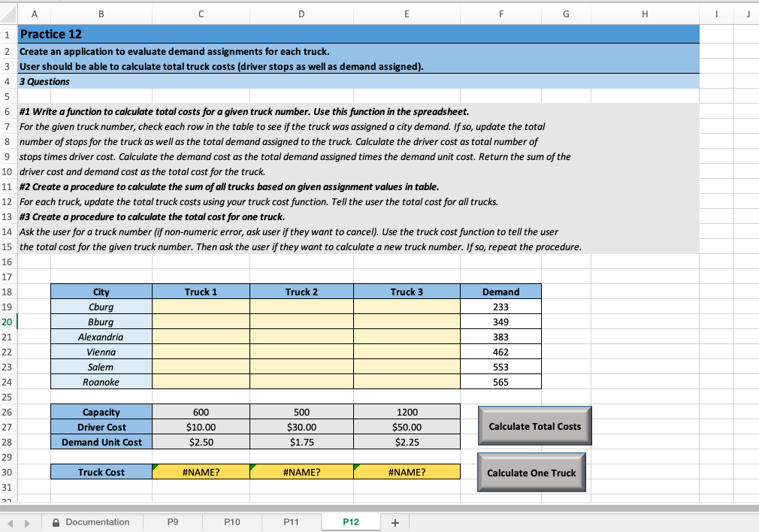This screenshot has width=759, height=532.
Task: Click the #NAME? cell under Truck 1
Action: (x=201, y=471)
